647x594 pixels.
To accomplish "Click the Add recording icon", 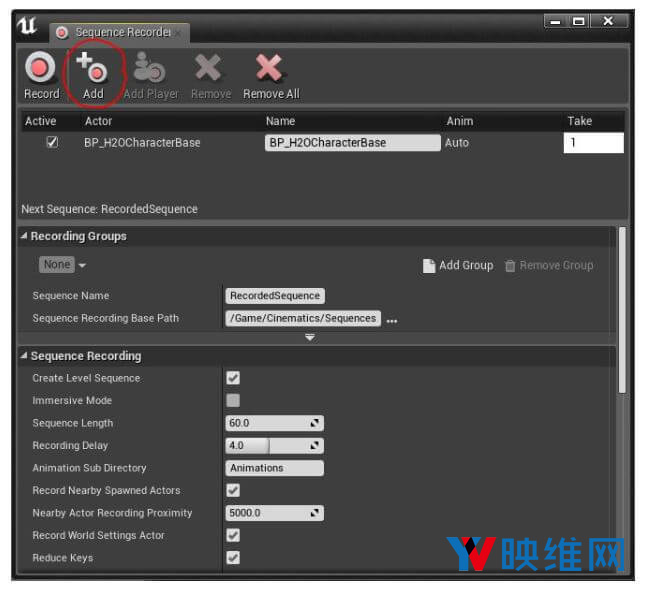I will click(92, 68).
